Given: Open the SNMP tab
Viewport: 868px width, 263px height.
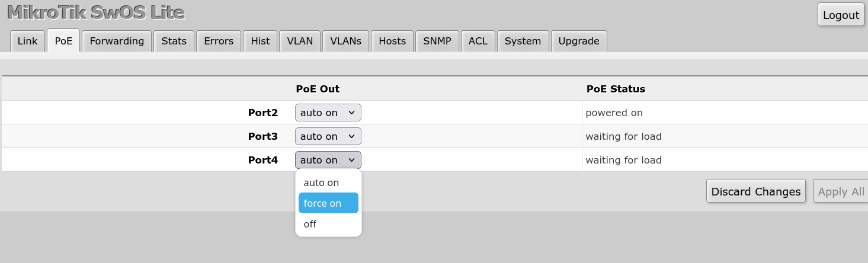Looking at the screenshot, I should (437, 41).
